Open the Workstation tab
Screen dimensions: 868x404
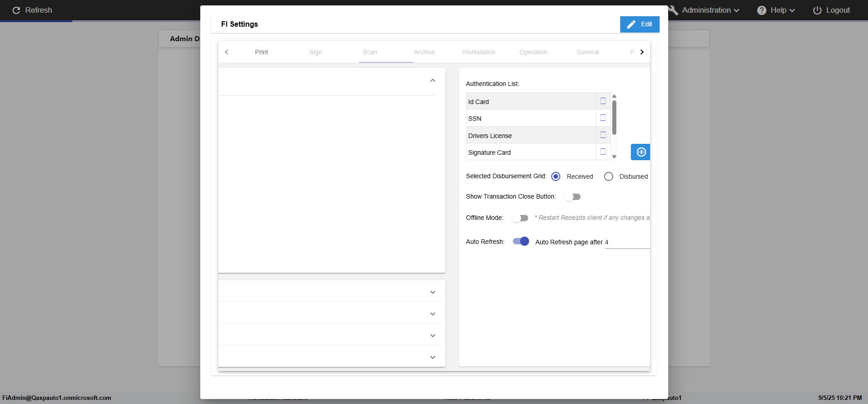[x=478, y=52]
